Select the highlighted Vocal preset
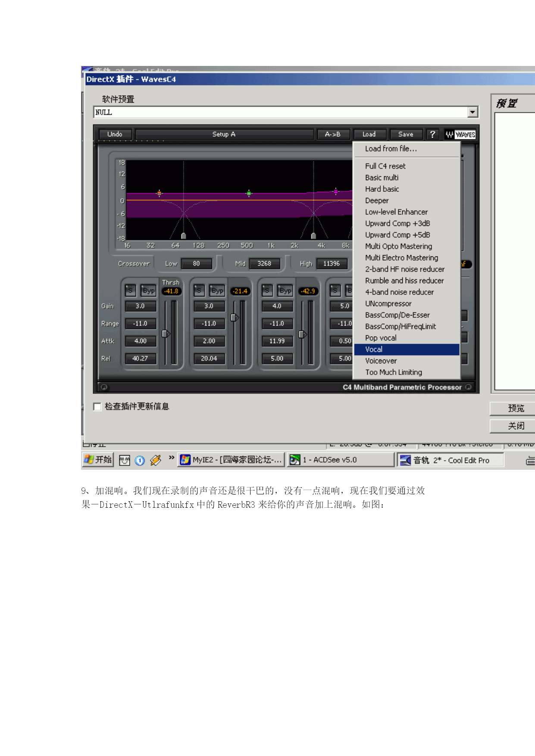 pyautogui.click(x=407, y=350)
